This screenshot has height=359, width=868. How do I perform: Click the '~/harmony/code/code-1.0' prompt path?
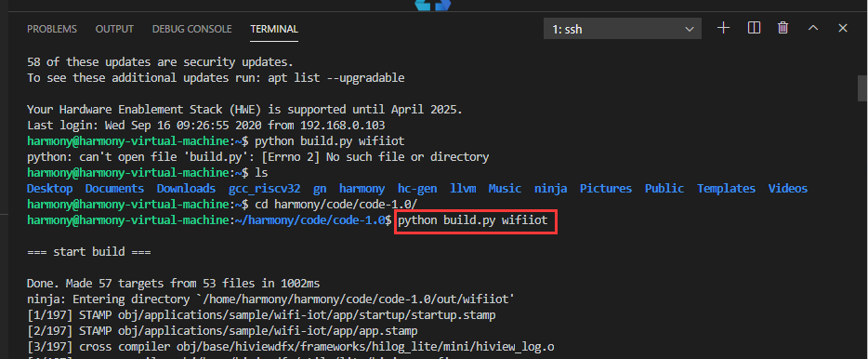[310, 220]
